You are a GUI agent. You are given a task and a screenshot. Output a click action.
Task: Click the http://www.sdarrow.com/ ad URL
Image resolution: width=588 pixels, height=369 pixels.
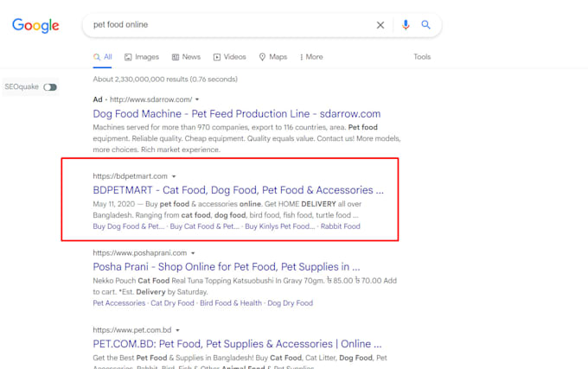pos(150,99)
